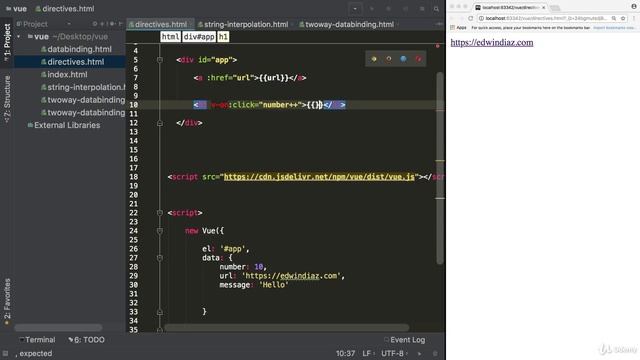Click the editor horizontal scrollbar
Image resolution: width=640 pixels, height=360 pixels.
[x=287, y=327]
